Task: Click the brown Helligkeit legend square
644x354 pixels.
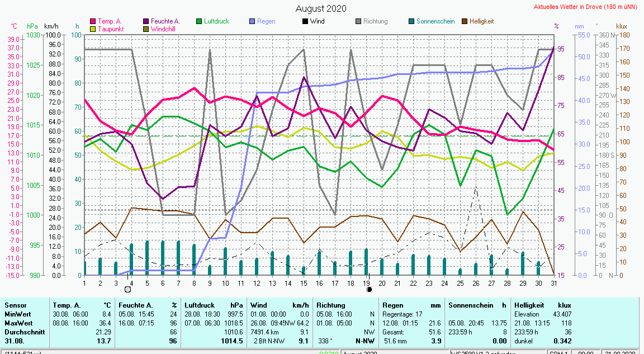Action: click(465, 21)
